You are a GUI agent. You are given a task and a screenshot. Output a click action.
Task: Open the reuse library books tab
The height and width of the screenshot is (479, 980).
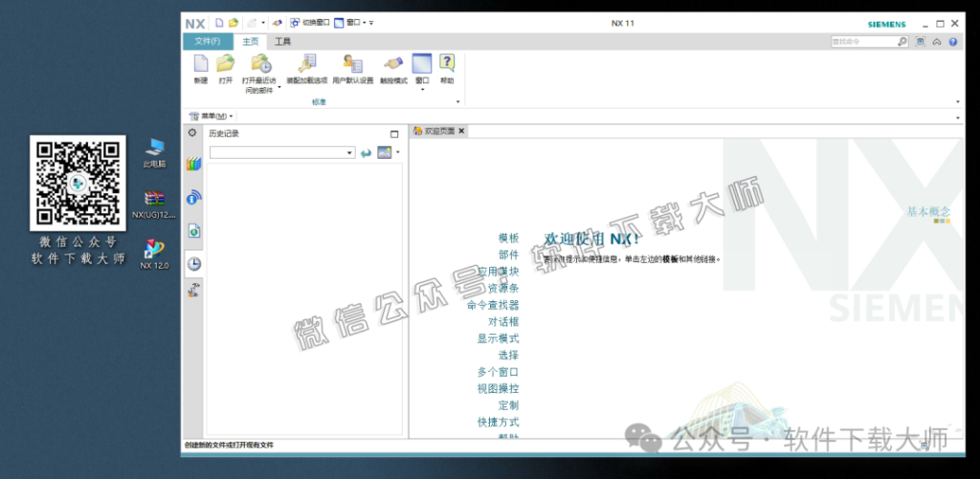(193, 164)
